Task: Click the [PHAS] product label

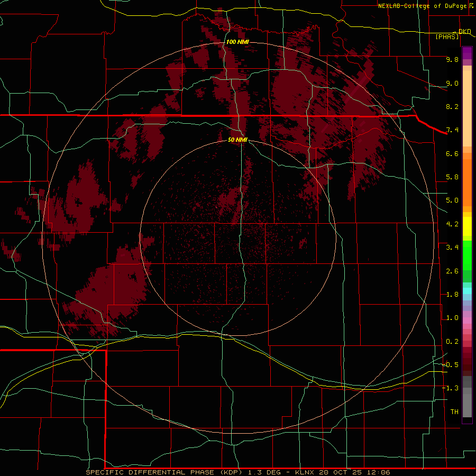Action: (447, 36)
